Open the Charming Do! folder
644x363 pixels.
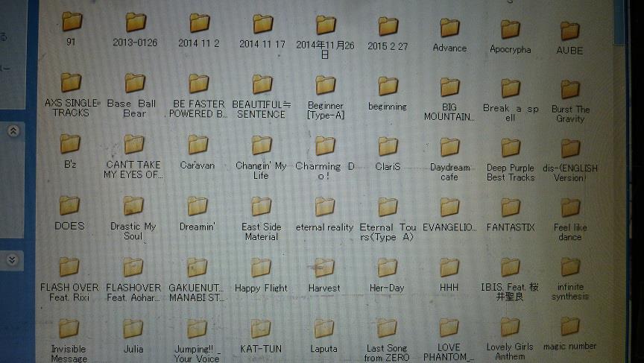pos(325,146)
